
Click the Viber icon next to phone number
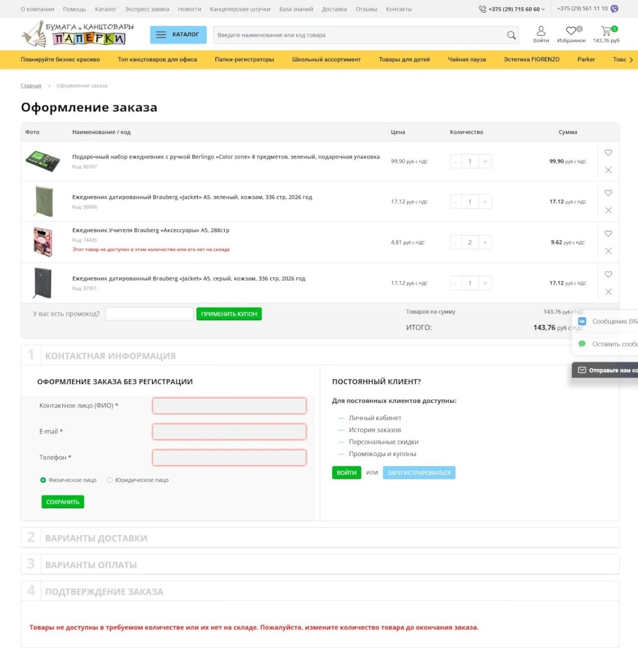614,9
